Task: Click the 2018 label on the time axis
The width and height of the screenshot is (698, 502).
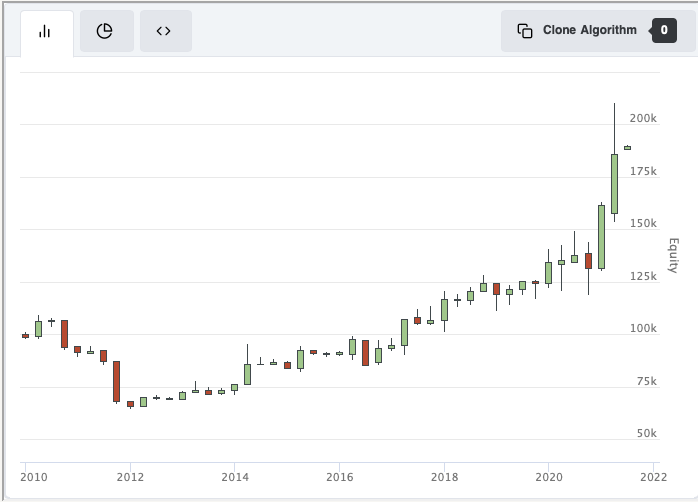Action: [444, 476]
